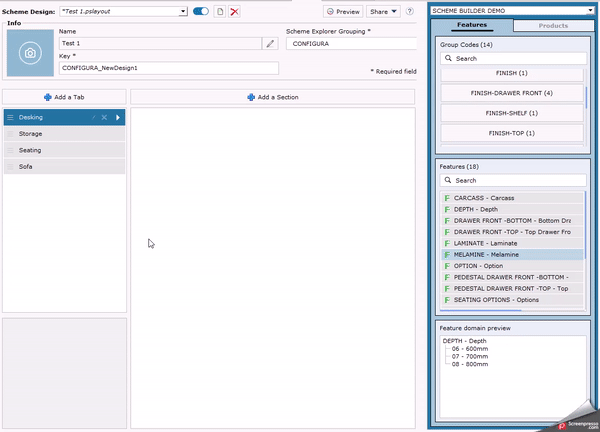Viewport: 600px width, 432px height.
Task: Click the pencil edit name icon
Action: pyautogui.click(x=270, y=44)
